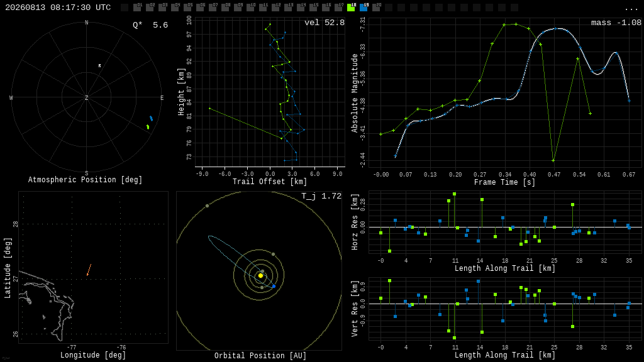Select station box 17 in top strip
The image size is (644, 362).
338,8
